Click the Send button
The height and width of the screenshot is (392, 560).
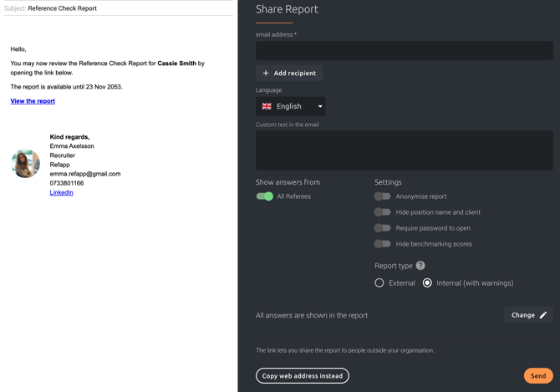[538, 375]
